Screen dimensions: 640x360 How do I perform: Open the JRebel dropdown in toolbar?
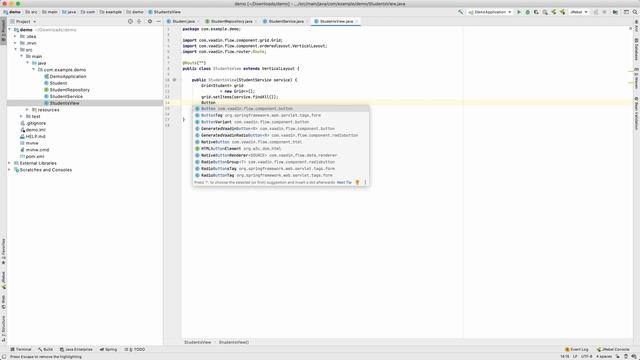[x=579, y=12]
